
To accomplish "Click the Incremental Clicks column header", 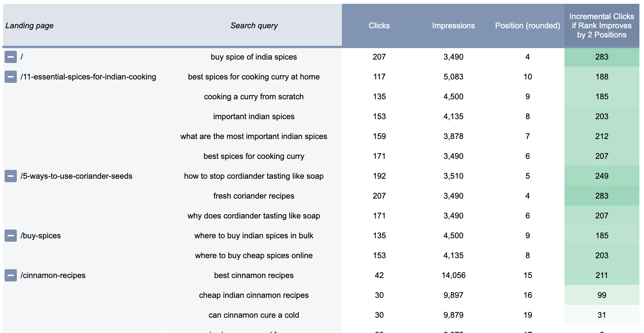I will pos(602,26).
